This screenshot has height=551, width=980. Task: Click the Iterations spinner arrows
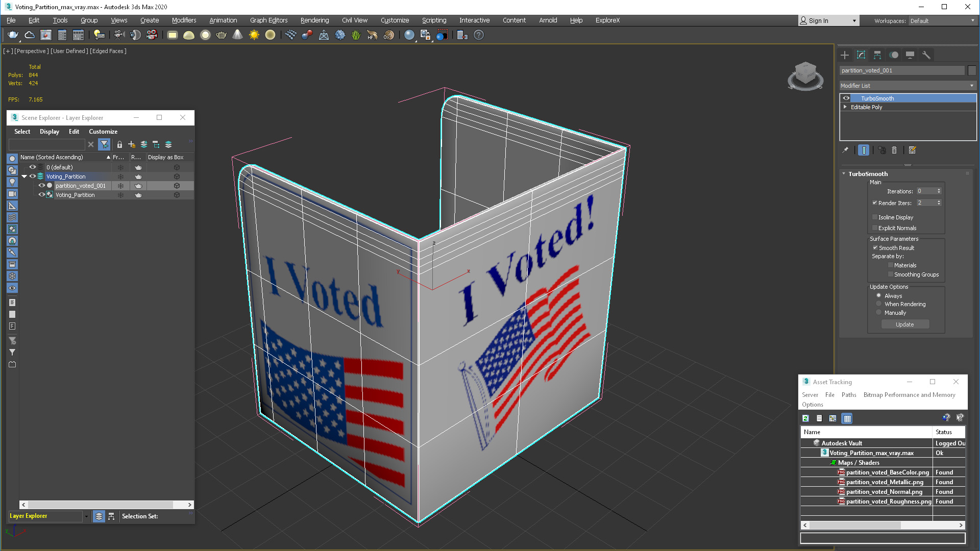pyautogui.click(x=939, y=191)
